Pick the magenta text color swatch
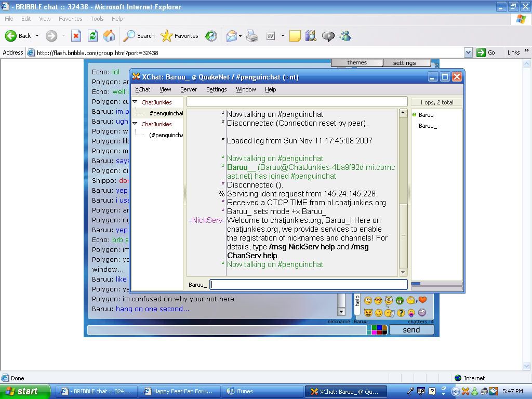 (374, 332)
